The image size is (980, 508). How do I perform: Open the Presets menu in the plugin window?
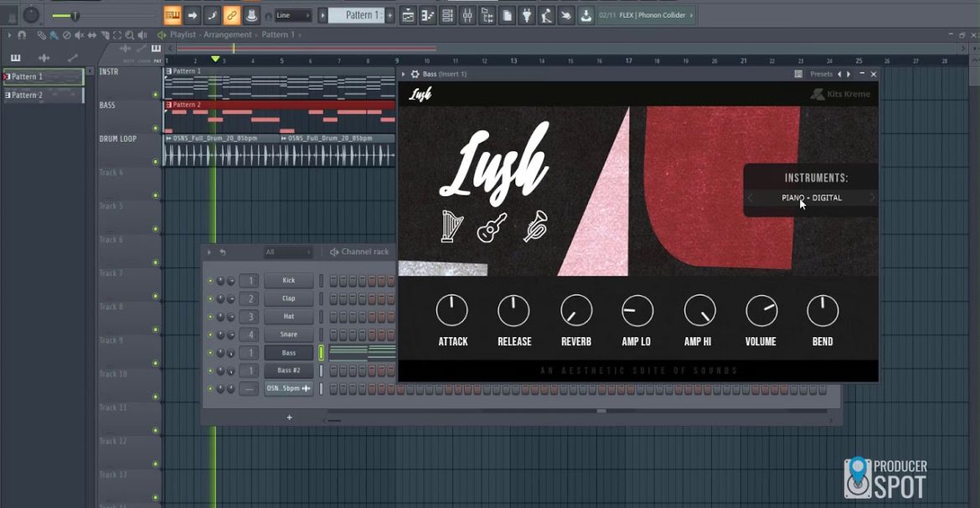tap(821, 75)
